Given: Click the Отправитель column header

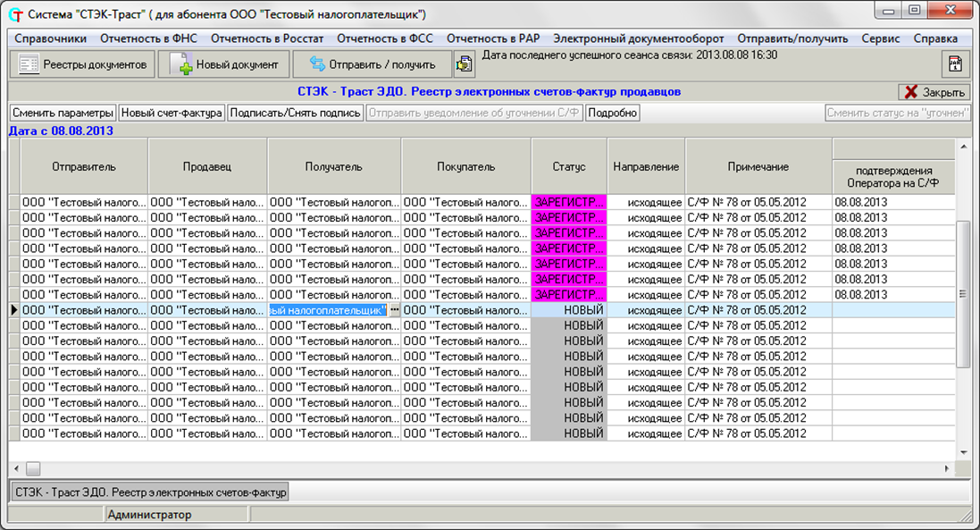Looking at the screenshot, I should coord(84,167).
